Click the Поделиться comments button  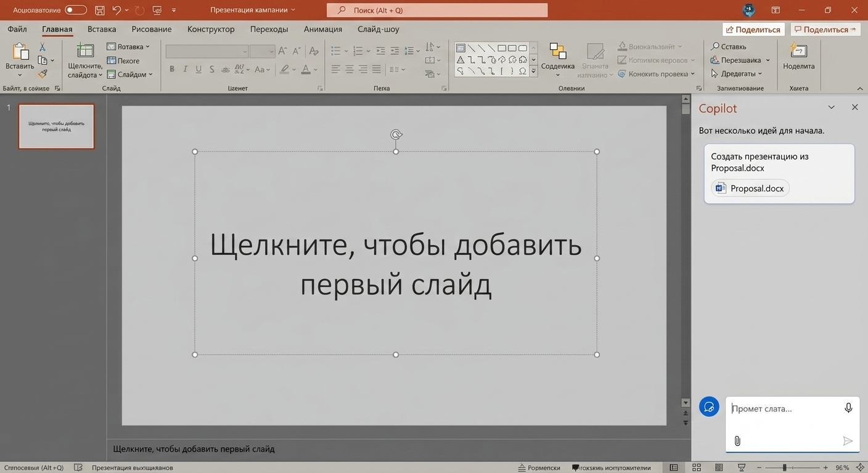pos(825,30)
